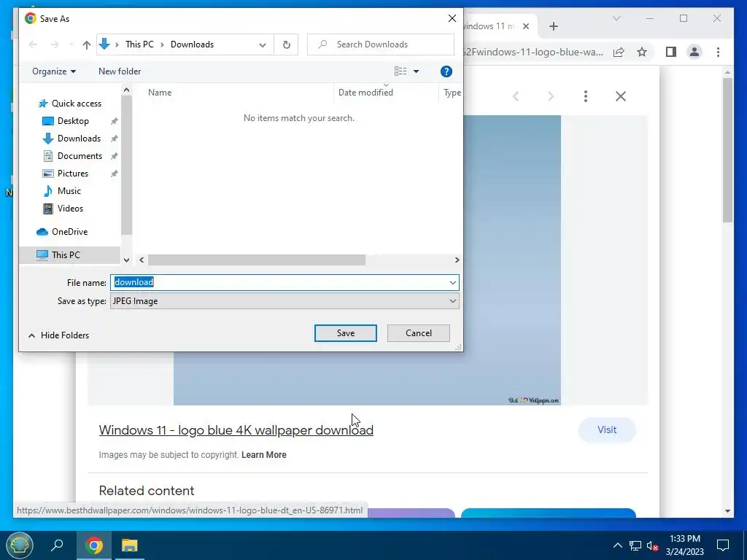Click Chrome page vertical scrollbar
747x560 pixels.
(727, 149)
